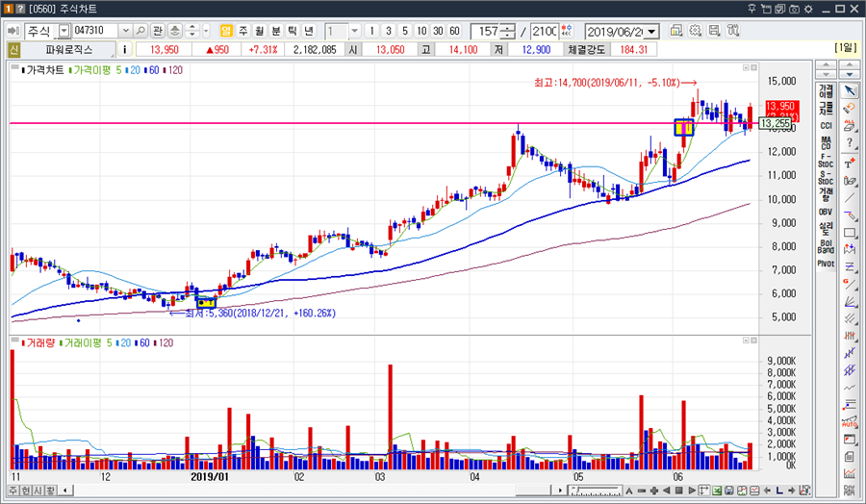The image size is (866, 504).
Task: Open small dropdown arrow after up-down arrows
Action: [206, 31]
